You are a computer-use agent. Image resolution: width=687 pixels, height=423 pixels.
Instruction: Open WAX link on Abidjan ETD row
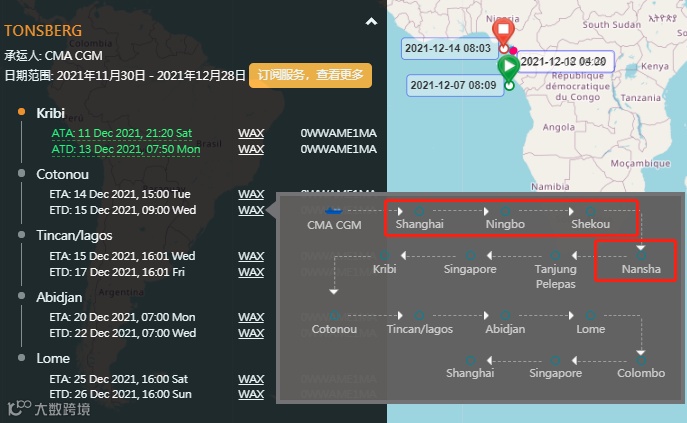251,333
